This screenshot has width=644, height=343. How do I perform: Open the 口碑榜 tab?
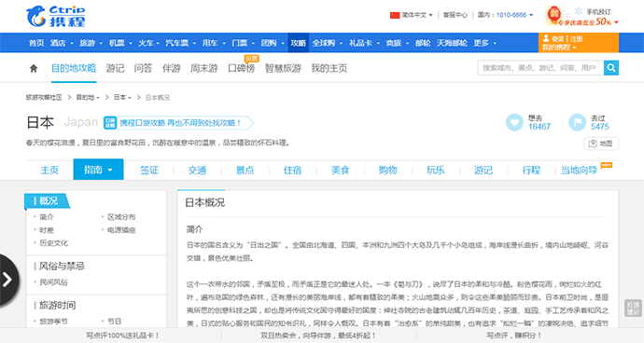click(x=242, y=68)
